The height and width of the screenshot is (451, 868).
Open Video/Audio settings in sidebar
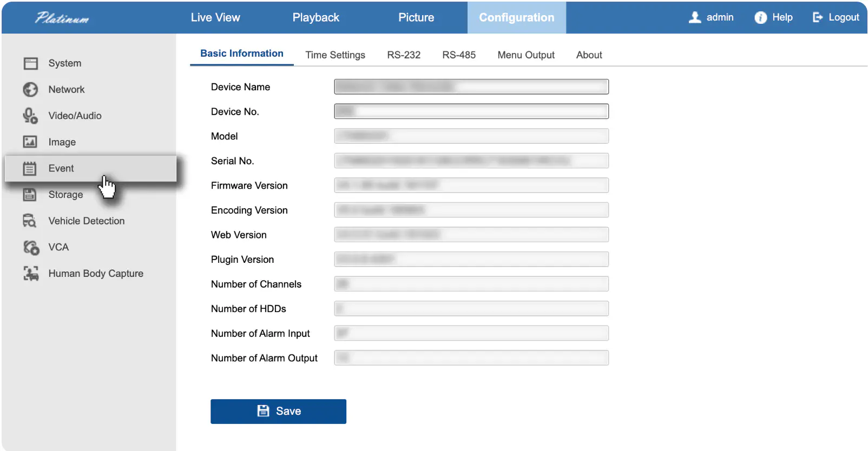tap(75, 116)
